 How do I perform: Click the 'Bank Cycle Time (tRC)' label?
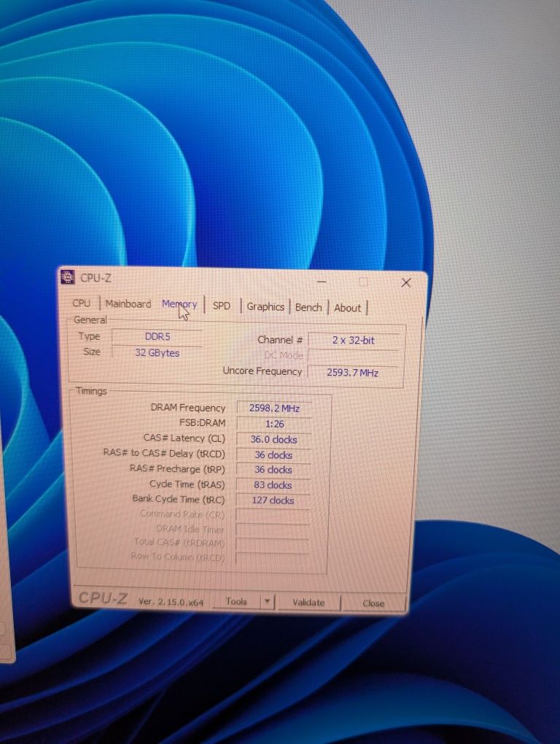179,499
